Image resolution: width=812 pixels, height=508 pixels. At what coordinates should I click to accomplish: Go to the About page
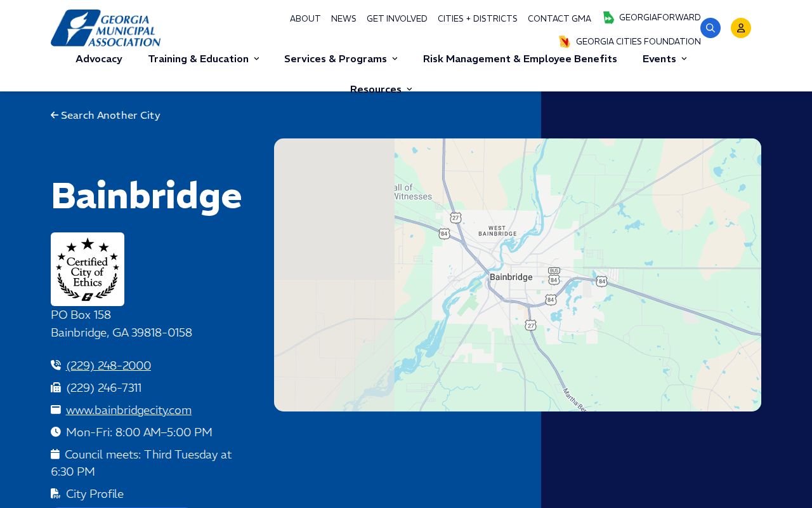(x=305, y=19)
